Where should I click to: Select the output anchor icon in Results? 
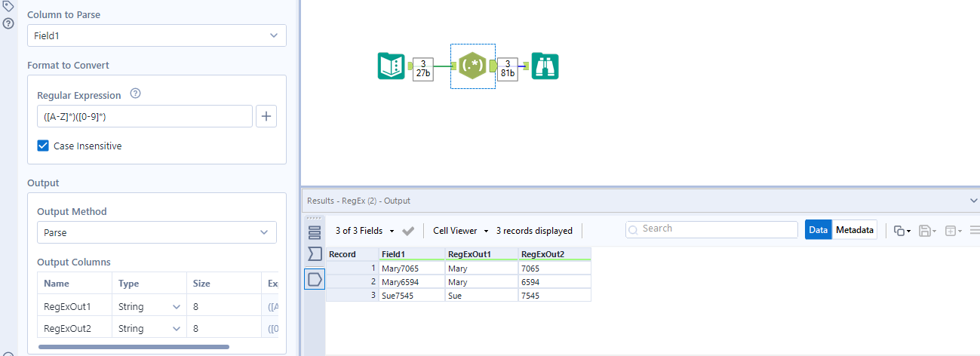click(315, 279)
